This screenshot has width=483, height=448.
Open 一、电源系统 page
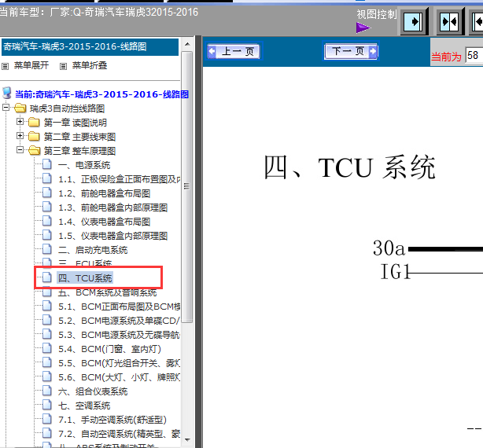coord(84,165)
